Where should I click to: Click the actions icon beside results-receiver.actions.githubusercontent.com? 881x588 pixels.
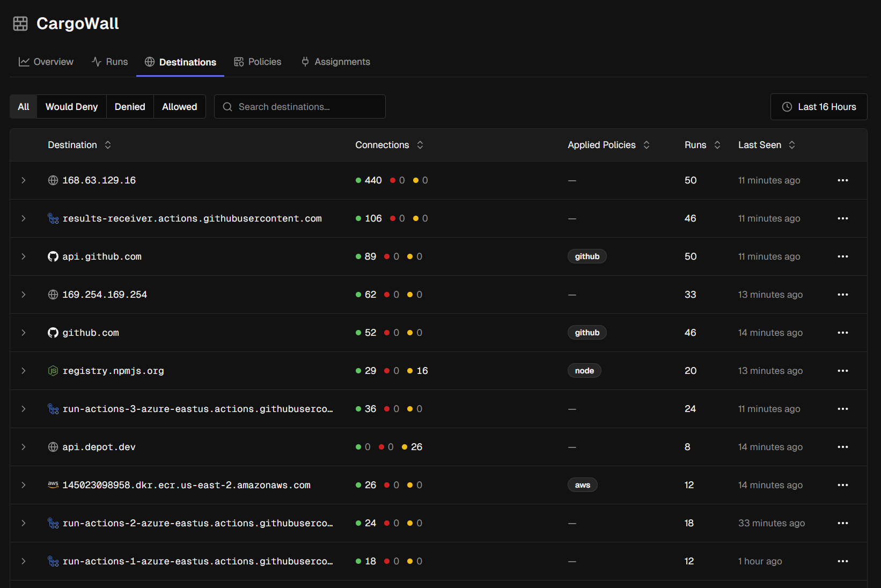[x=53, y=218]
